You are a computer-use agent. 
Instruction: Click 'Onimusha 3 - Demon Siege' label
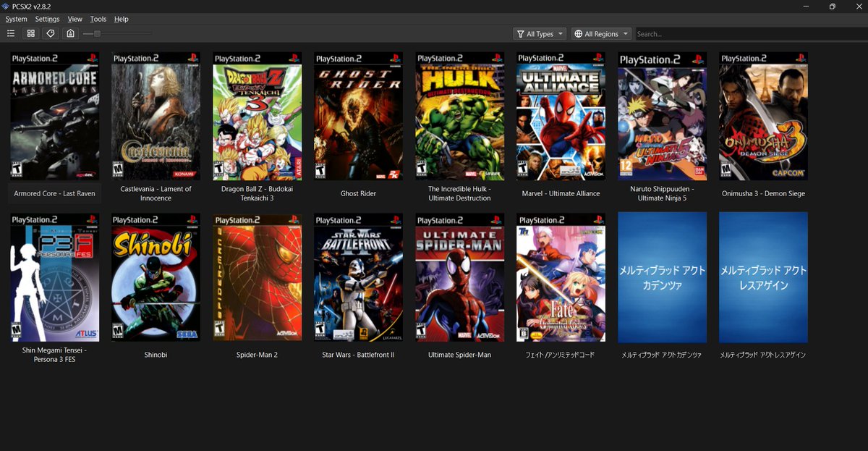point(763,193)
